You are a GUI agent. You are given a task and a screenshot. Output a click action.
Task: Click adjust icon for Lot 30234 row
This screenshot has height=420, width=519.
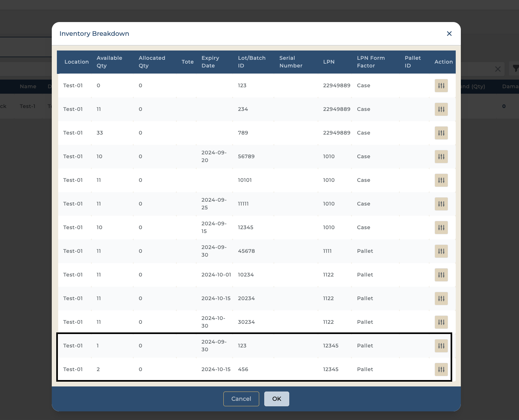441,322
